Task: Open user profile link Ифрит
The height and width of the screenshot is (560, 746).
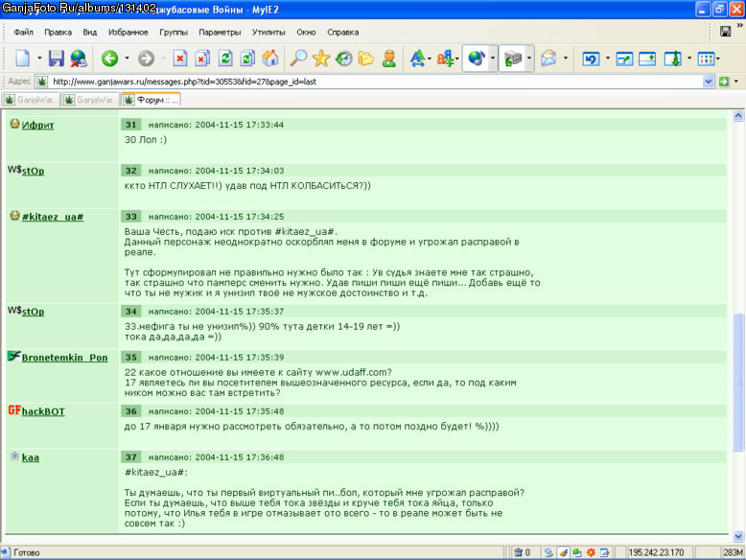Action: pyautogui.click(x=37, y=125)
